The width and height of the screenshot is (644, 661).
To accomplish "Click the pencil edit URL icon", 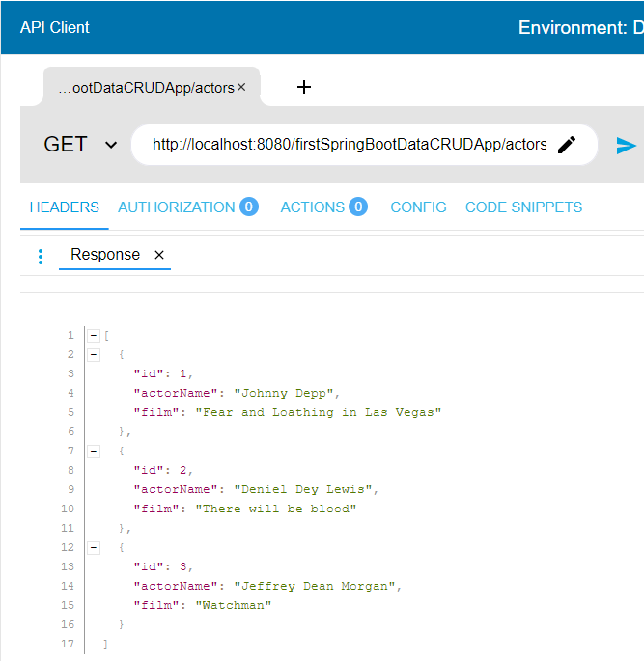I will tap(567, 145).
